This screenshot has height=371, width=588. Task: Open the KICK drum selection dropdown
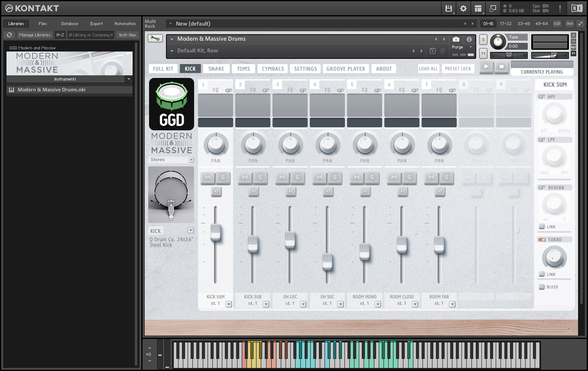(x=190, y=230)
